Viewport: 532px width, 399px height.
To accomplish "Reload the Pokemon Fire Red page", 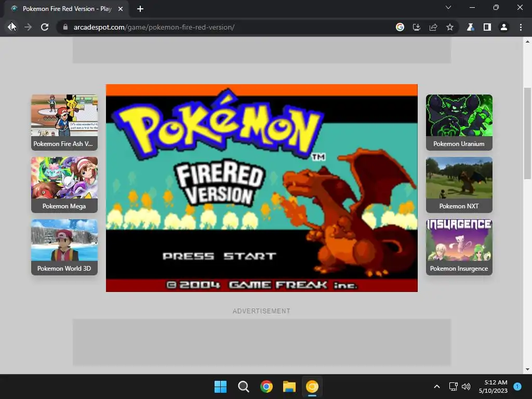I will (x=45, y=27).
